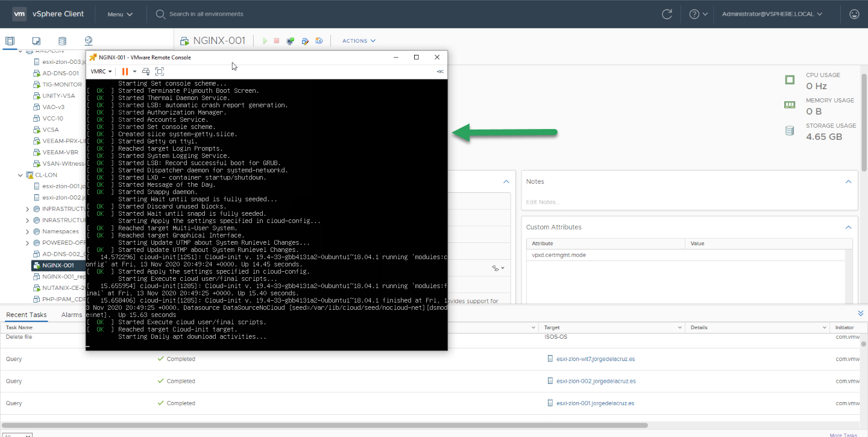Collapse the Custom Attributes panel
The image size is (868, 437).
848,227
